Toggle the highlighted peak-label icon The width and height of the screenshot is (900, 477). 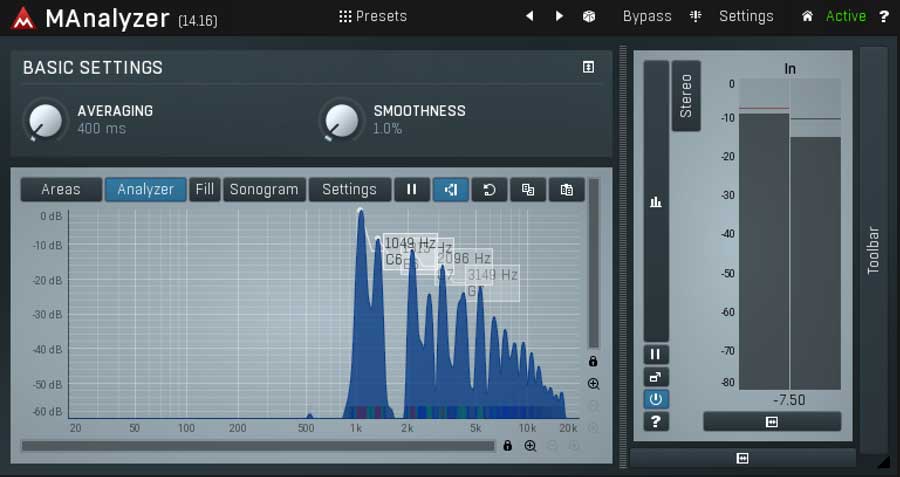pyautogui.click(x=451, y=189)
